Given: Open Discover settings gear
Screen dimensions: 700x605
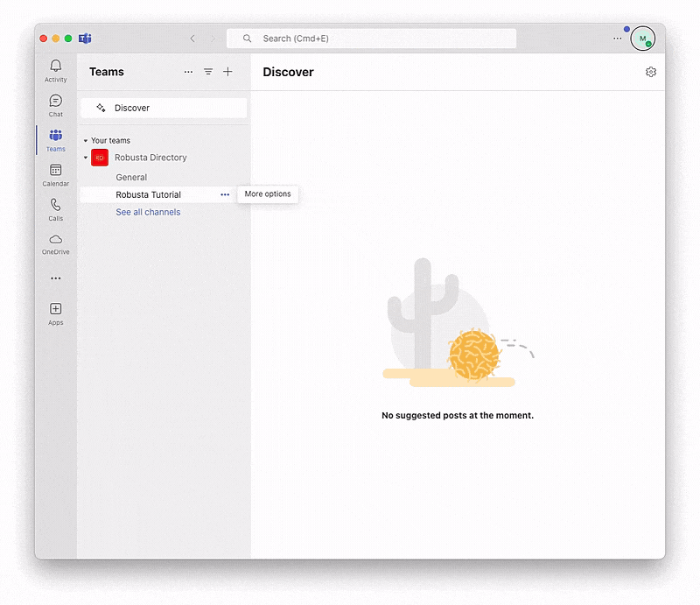Looking at the screenshot, I should point(651,72).
